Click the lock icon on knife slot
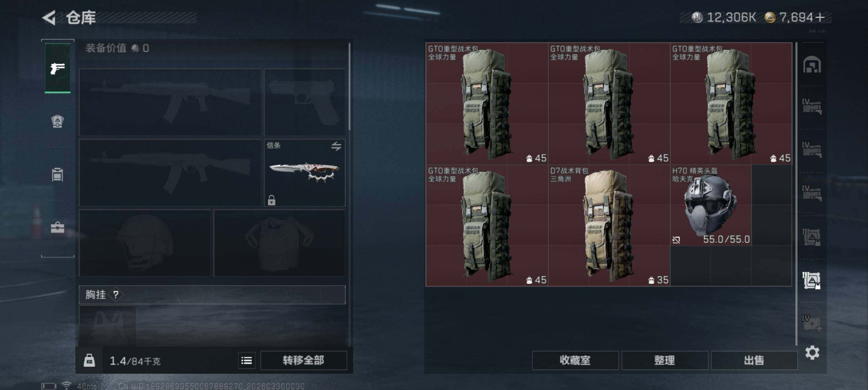Screen dimensions: 868x390 pyautogui.click(x=272, y=200)
